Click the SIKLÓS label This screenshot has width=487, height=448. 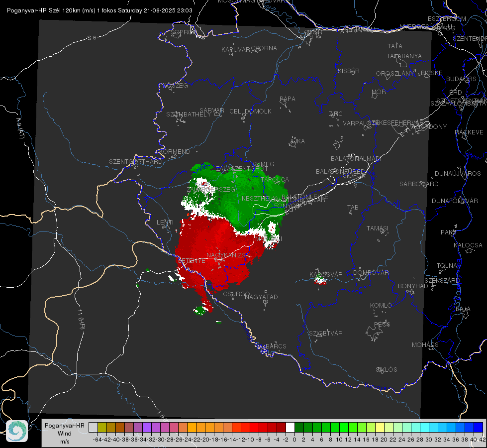387,370
